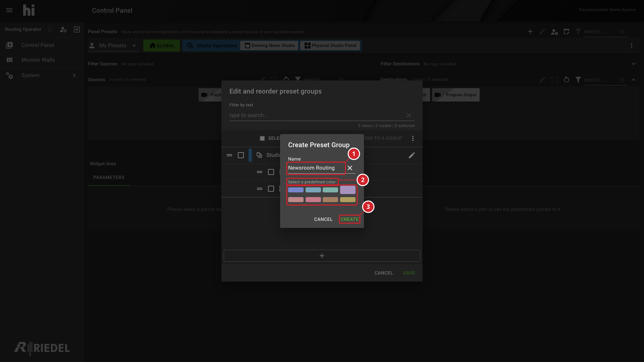Click CANCEL in the reorder dialog footer
Image resolution: width=644 pixels, height=362 pixels.
tap(384, 273)
